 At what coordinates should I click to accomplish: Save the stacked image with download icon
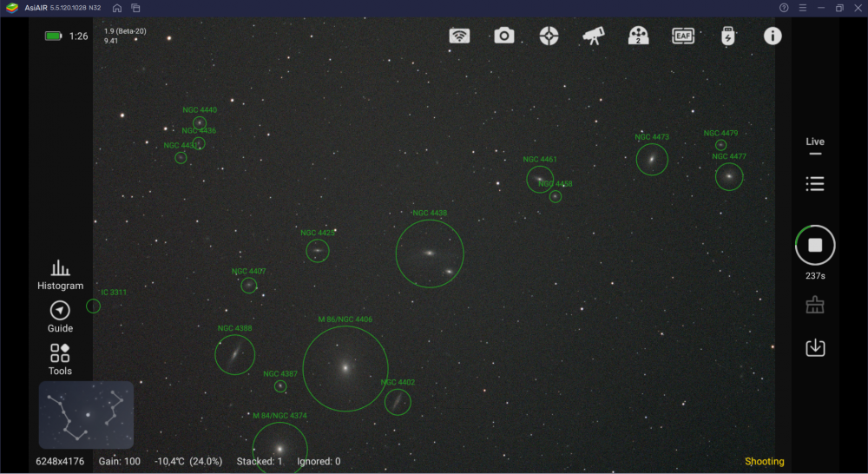[815, 348]
